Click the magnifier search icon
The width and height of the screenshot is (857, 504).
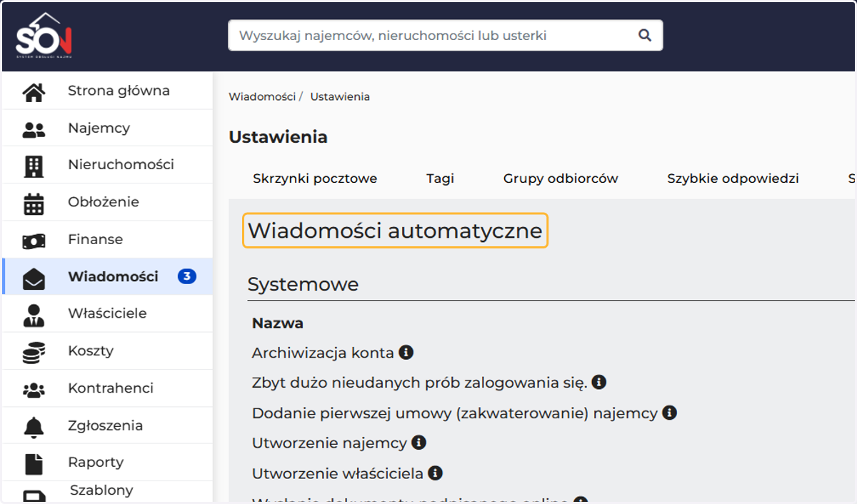(x=645, y=35)
